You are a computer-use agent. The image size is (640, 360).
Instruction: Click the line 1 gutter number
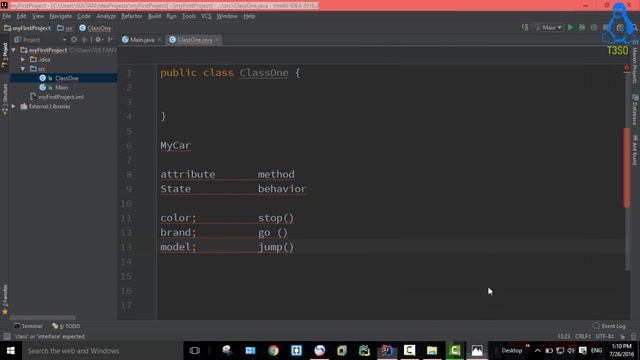coord(129,73)
